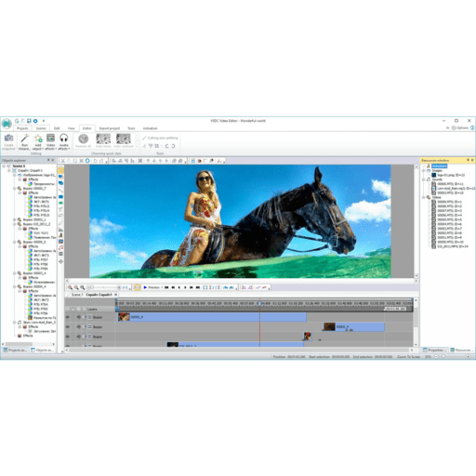Click Cutting and splitting button
476x476 pixels.
point(160,138)
